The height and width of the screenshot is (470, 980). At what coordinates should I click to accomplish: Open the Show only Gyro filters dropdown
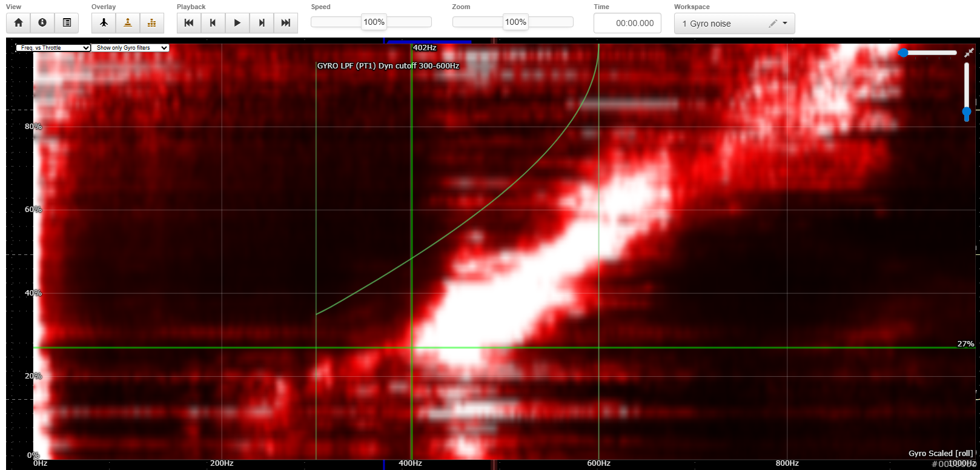click(130, 48)
